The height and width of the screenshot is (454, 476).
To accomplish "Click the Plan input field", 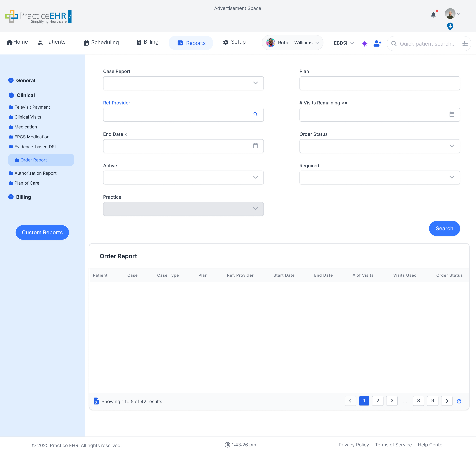I will tap(379, 83).
